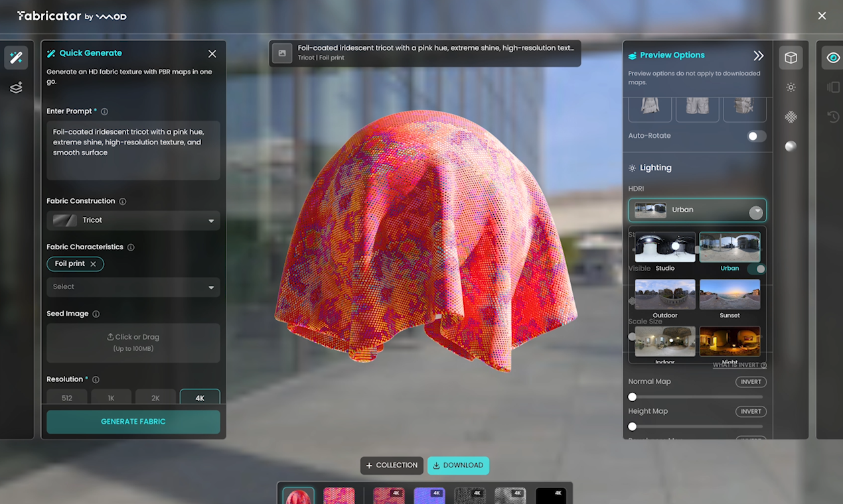The image size is (843, 504).
Task: Open the material sphere icon in right rail
Action: 791,147
